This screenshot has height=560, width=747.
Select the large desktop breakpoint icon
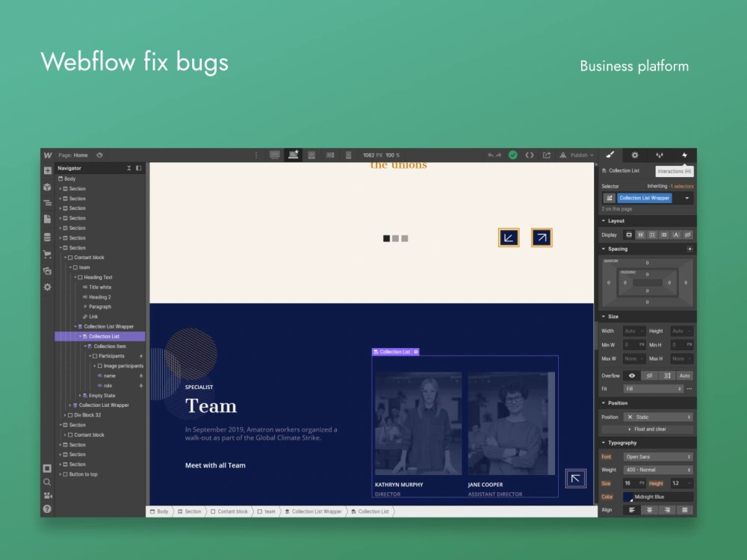[x=275, y=155]
